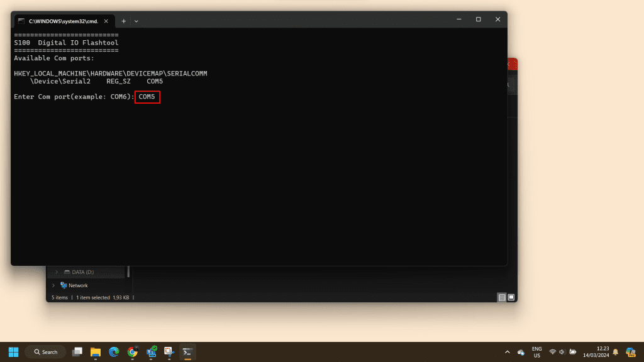Launch Microsoft Edge from the taskbar

click(x=114, y=352)
